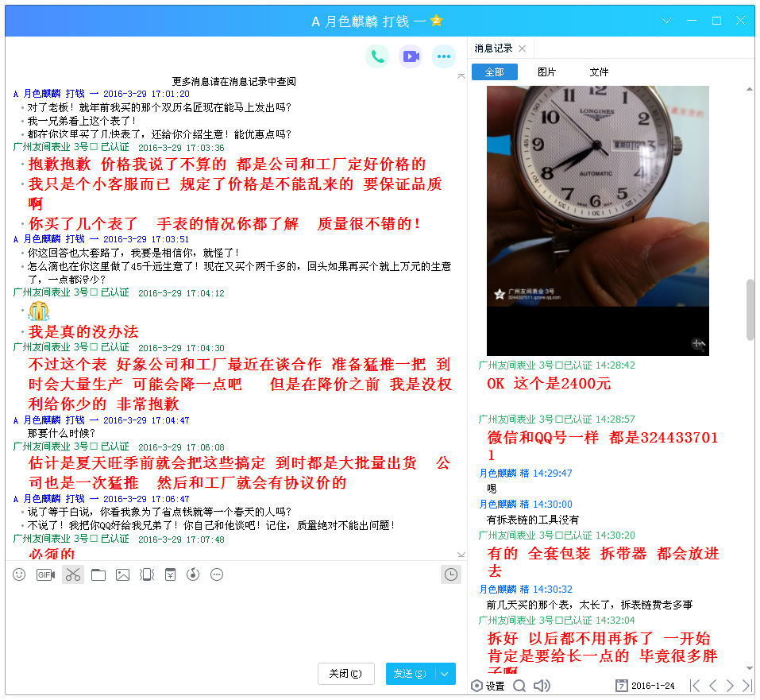Select the scissors screenshot tool
This screenshot has height=700, width=760.
point(73,574)
